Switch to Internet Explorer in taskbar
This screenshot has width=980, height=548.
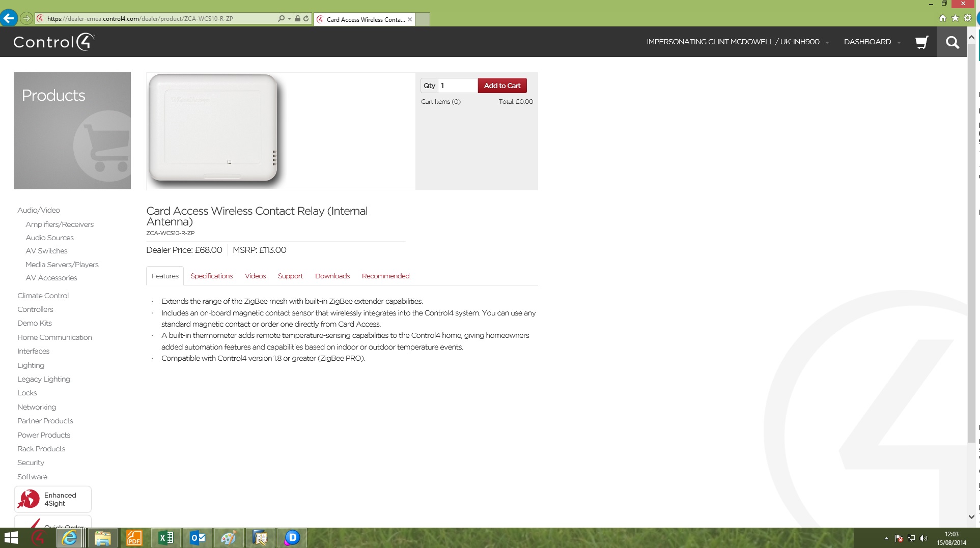coord(70,538)
